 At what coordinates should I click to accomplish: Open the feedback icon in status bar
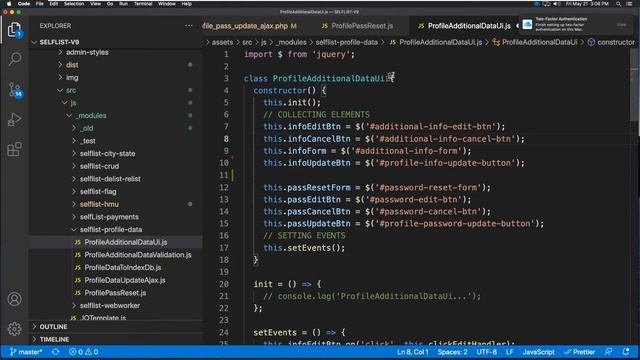609,352
